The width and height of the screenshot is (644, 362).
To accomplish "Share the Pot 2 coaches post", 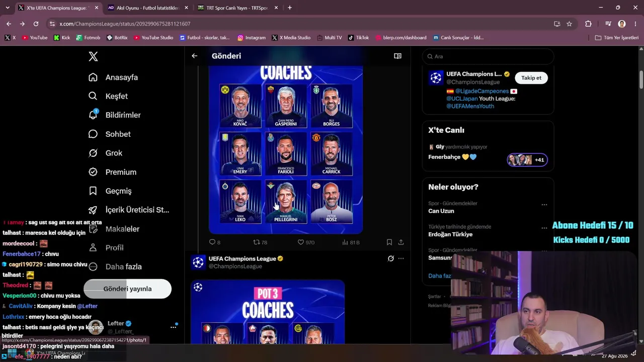I will pos(401,242).
